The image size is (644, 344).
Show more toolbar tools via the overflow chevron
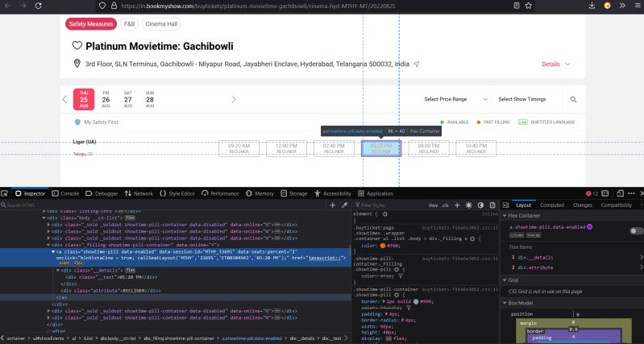[623, 6]
